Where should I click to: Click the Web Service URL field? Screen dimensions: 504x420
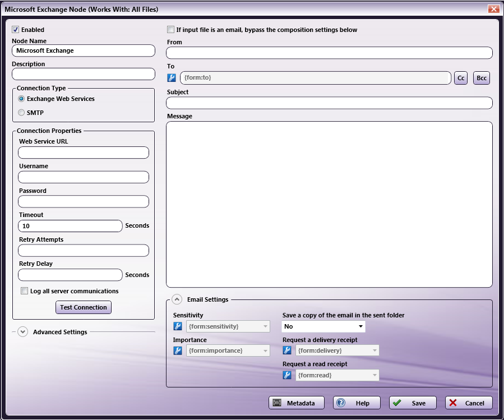84,153
